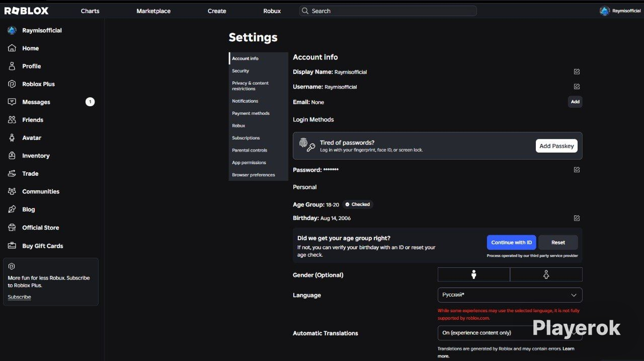This screenshot has height=361, width=644.
Task: Select the male gender option
Action: pos(473,274)
